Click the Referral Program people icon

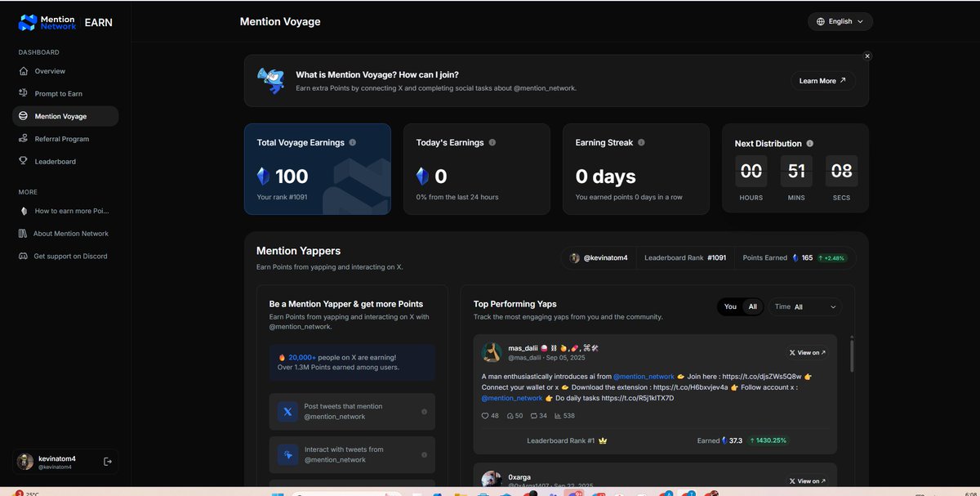pyautogui.click(x=24, y=139)
